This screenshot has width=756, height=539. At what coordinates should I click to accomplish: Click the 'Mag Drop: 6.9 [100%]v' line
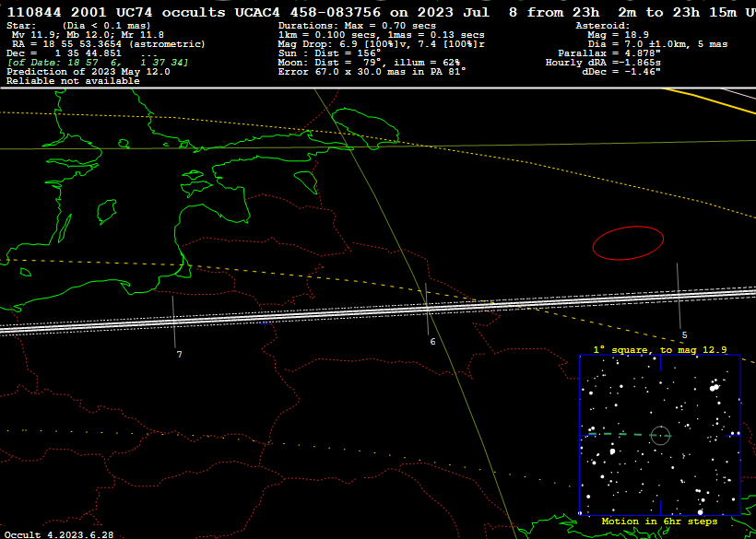pyautogui.click(x=382, y=44)
